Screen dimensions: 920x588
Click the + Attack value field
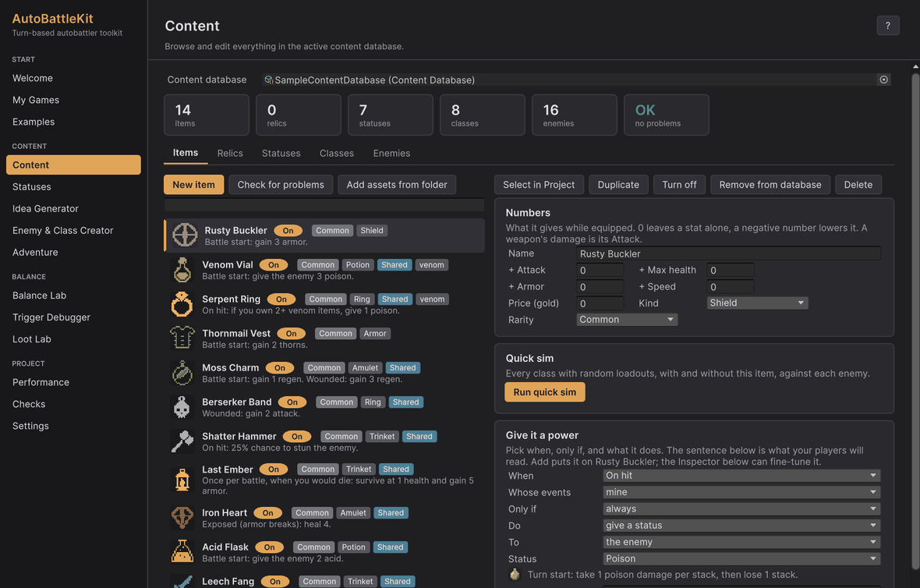(x=600, y=270)
